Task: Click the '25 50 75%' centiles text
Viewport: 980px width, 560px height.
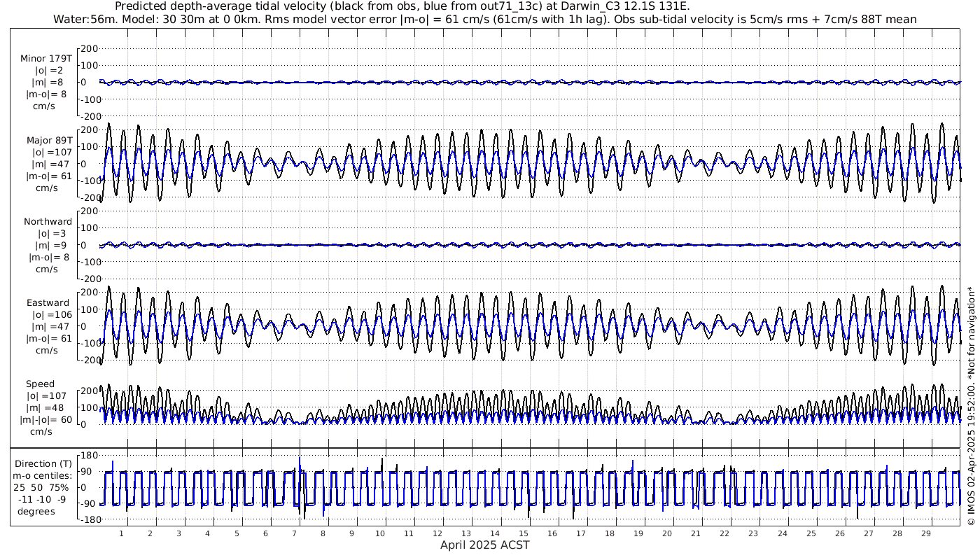Action: [x=42, y=487]
